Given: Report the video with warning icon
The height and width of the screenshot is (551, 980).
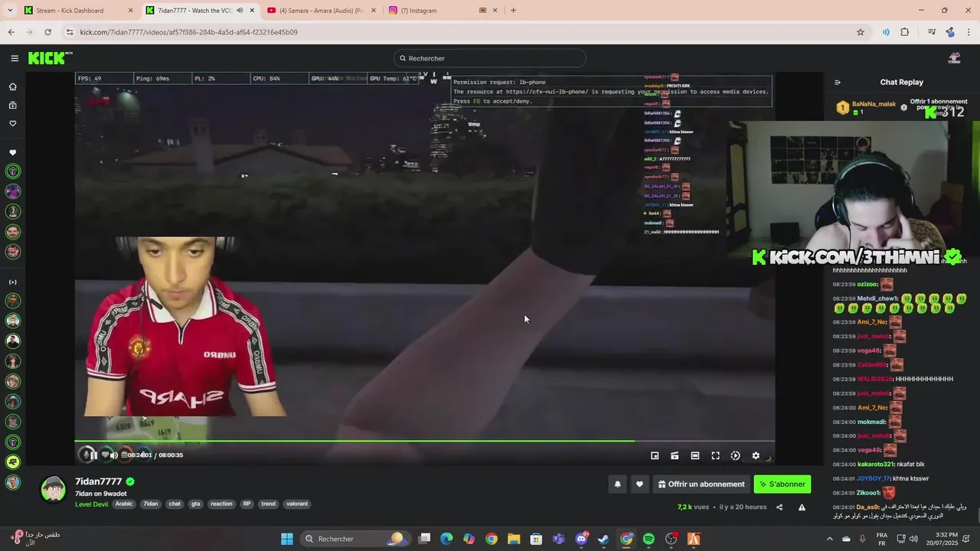Looking at the screenshot, I should [x=802, y=507].
